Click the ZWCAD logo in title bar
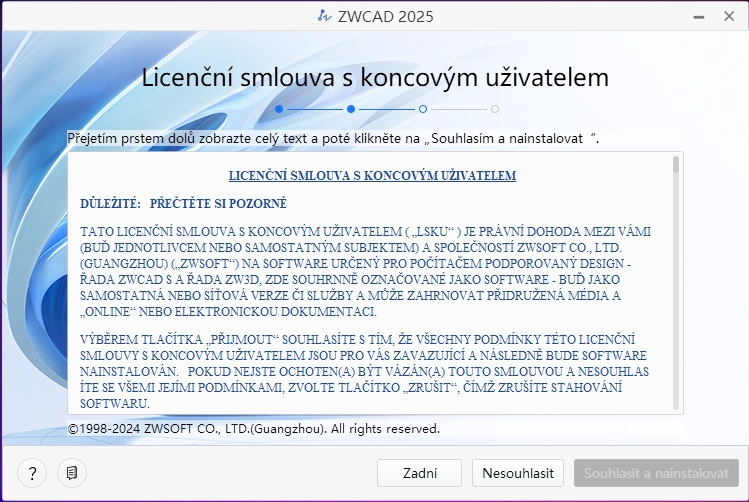The width and height of the screenshot is (749, 502). coord(323,16)
